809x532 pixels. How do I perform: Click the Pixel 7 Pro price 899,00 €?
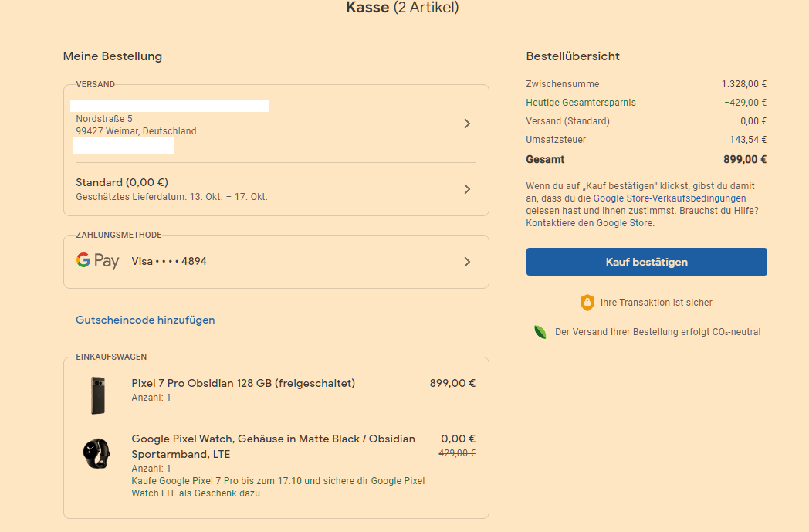click(452, 383)
